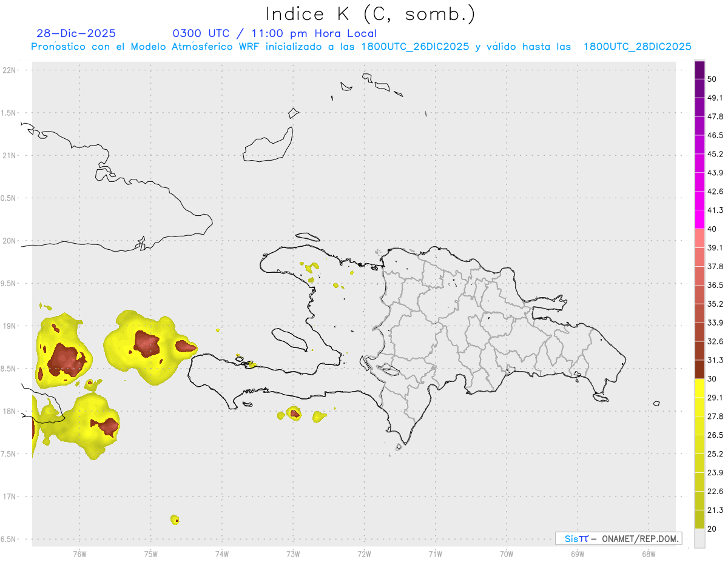Click the '72W' longitude label
The image size is (728, 562).
pyautogui.click(x=364, y=555)
